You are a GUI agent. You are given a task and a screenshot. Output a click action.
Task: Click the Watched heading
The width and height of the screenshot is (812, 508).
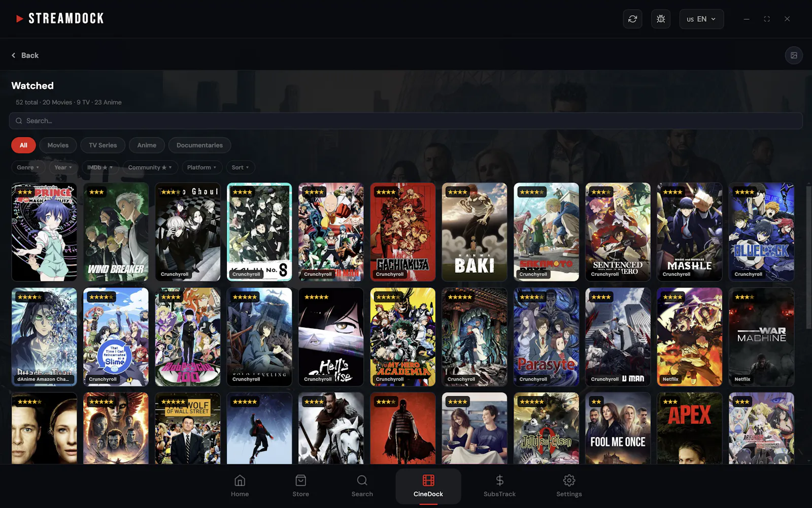pyautogui.click(x=32, y=86)
